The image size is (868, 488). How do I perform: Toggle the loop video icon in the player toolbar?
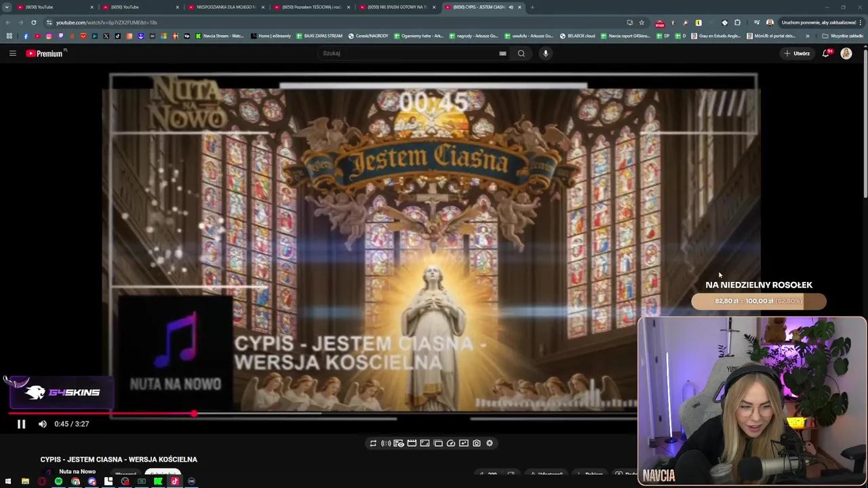(x=373, y=443)
